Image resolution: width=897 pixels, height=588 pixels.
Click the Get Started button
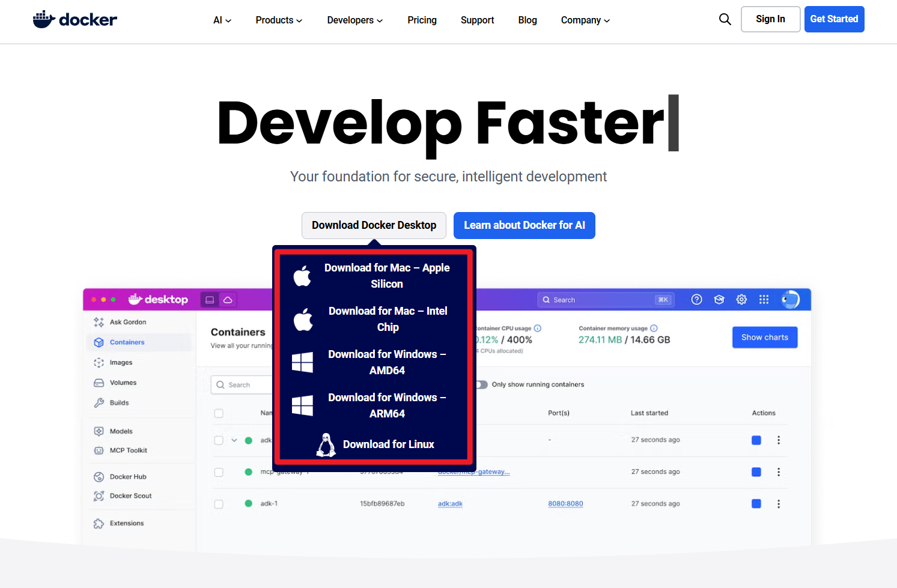point(834,19)
